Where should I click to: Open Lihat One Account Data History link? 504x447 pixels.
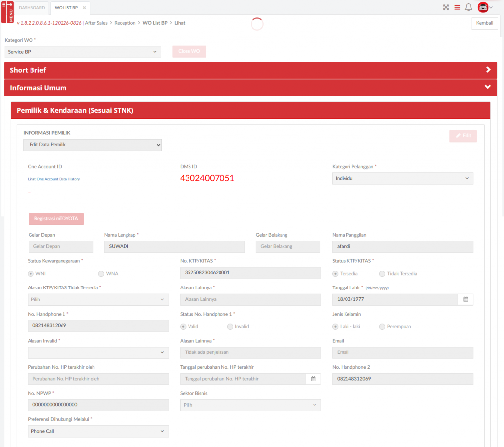[x=54, y=179]
